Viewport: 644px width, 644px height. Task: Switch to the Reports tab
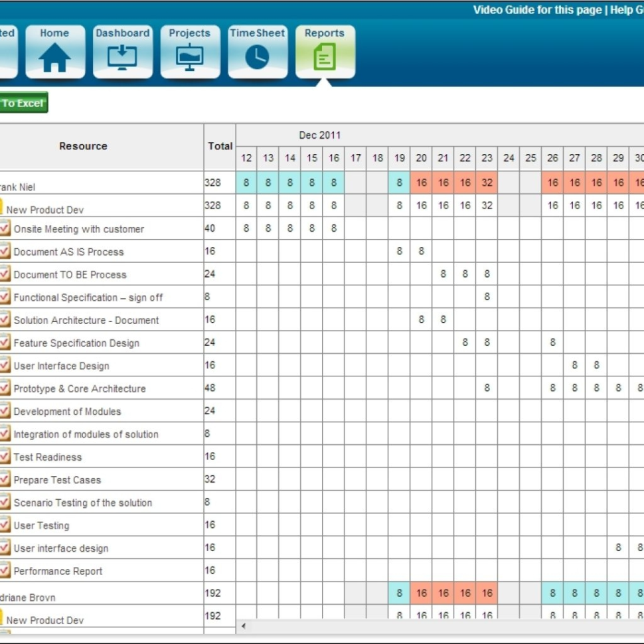click(x=323, y=33)
